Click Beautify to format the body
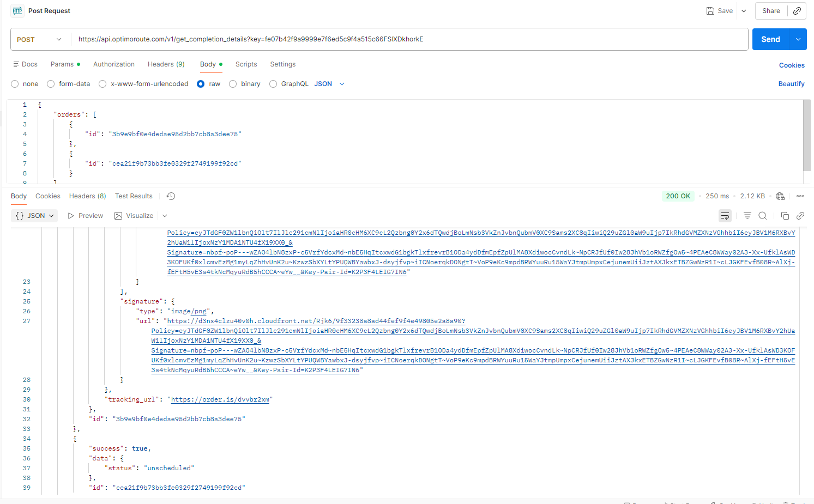 tap(791, 84)
